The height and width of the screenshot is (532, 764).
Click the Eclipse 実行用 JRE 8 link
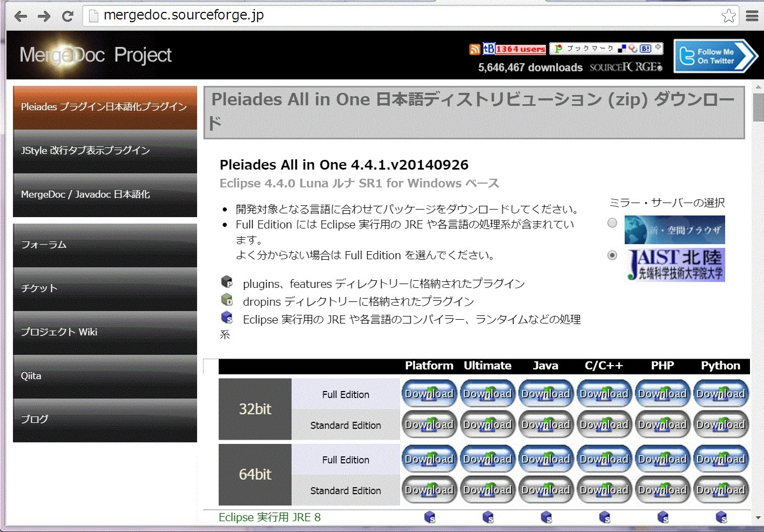coord(269,517)
